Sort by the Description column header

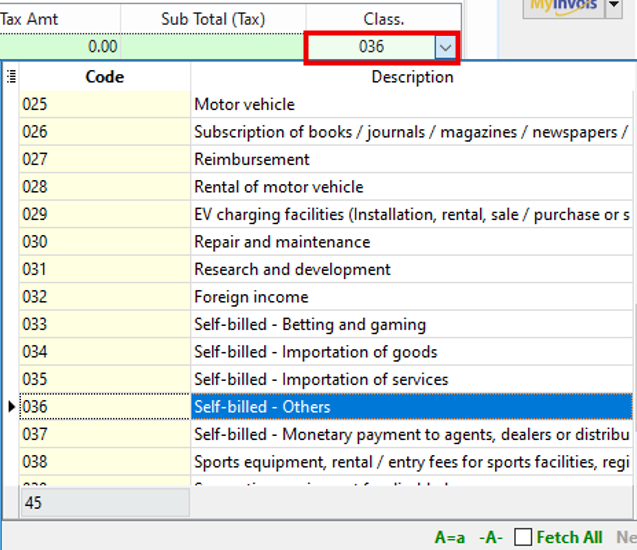[x=412, y=76]
